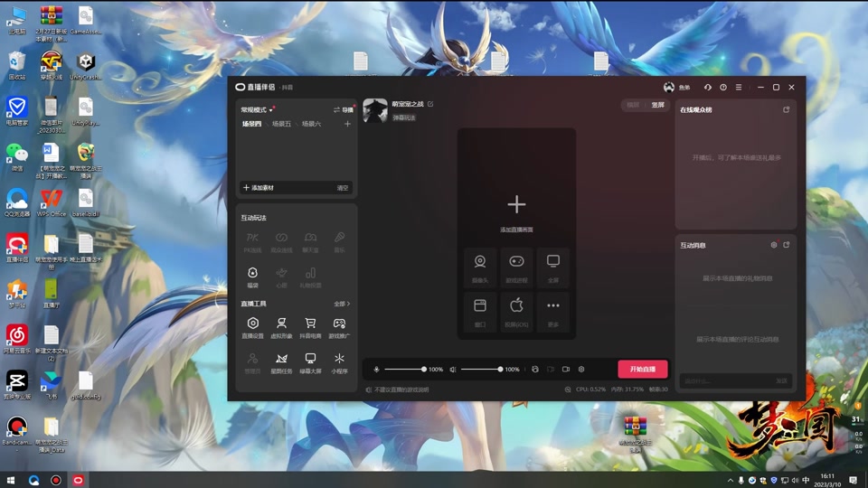Adjust the microphone volume slider
Viewport: 868px width, 488px height.
coord(404,369)
